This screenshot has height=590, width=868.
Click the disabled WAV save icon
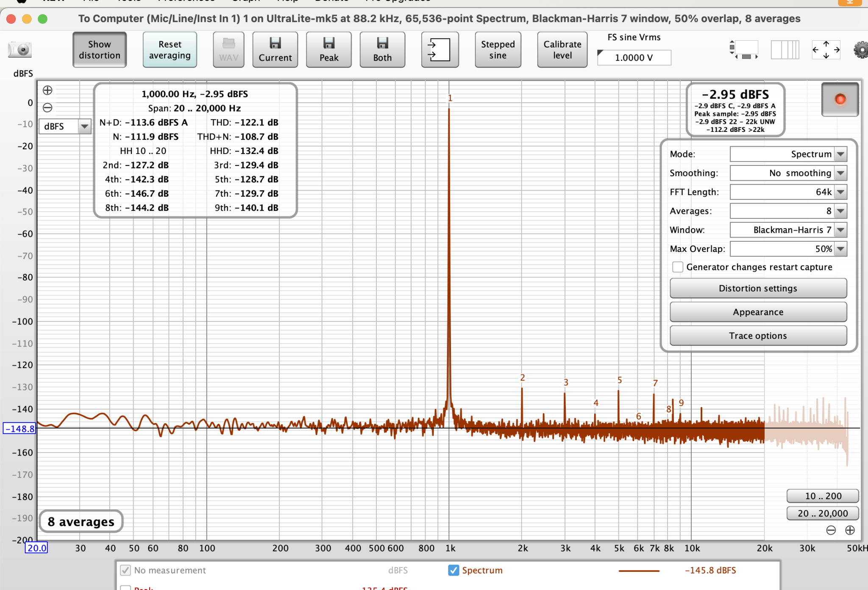pos(228,50)
